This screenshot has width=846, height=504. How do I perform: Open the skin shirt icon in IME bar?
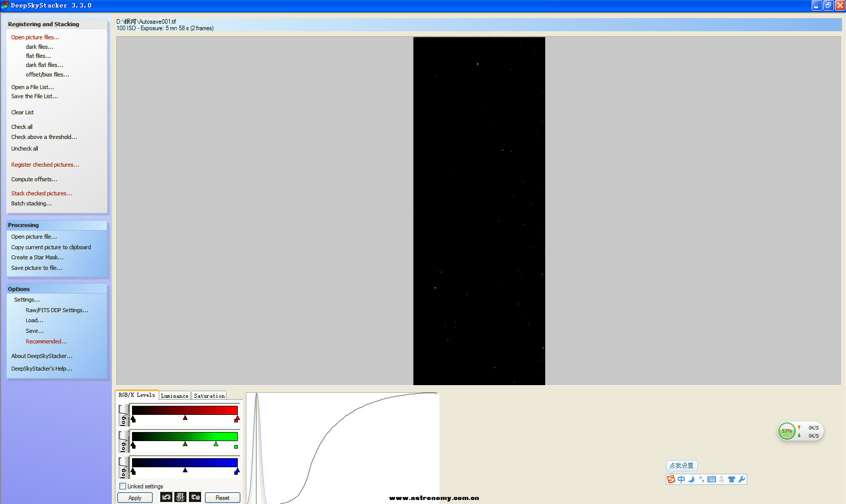point(732,479)
